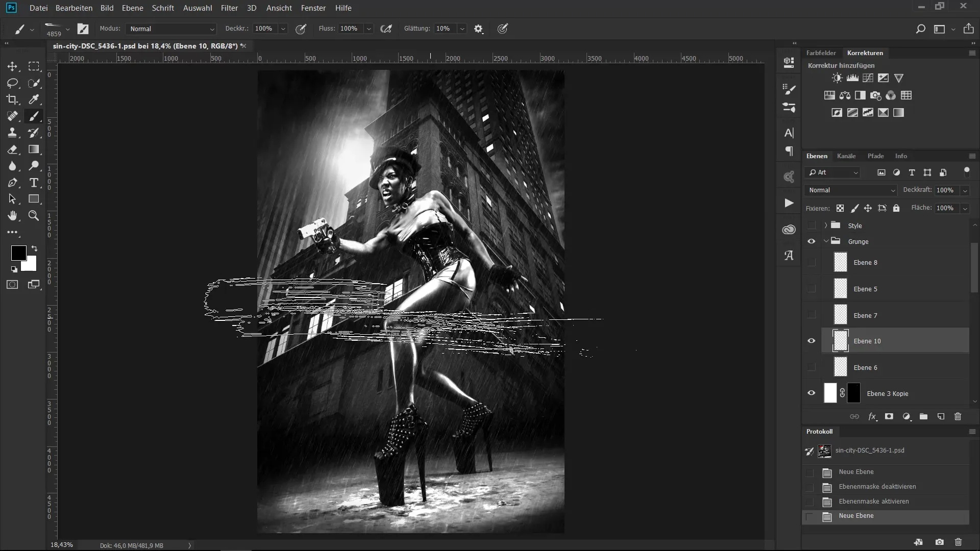This screenshot has width=980, height=551.
Task: Select the Rectangular Marquee tool
Action: point(34,66)
